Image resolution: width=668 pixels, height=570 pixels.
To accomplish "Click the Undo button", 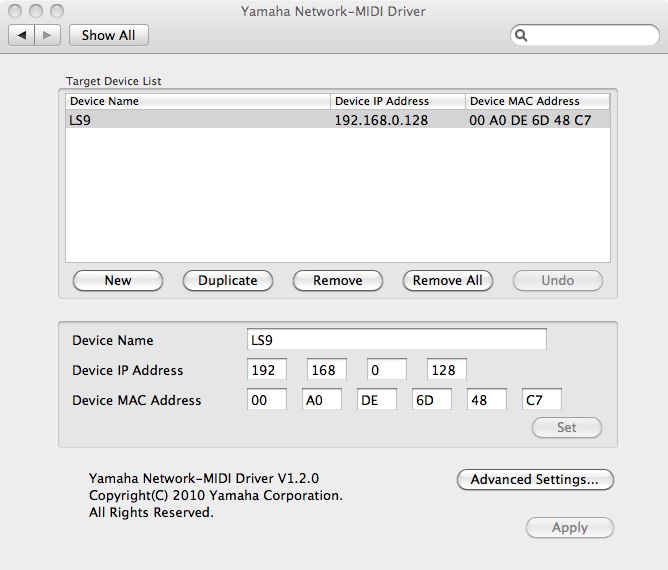I will 558,280.
